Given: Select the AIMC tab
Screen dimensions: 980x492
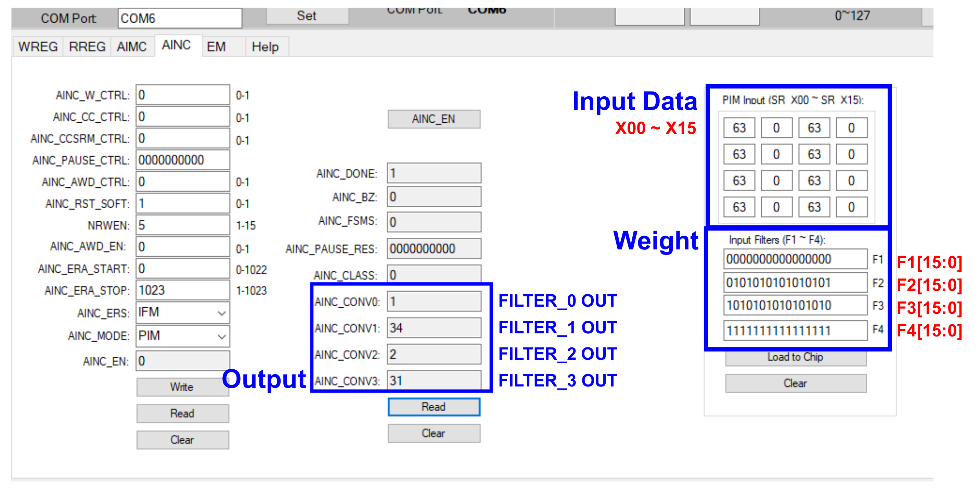Looking at the screenshot, I should 132,47.
